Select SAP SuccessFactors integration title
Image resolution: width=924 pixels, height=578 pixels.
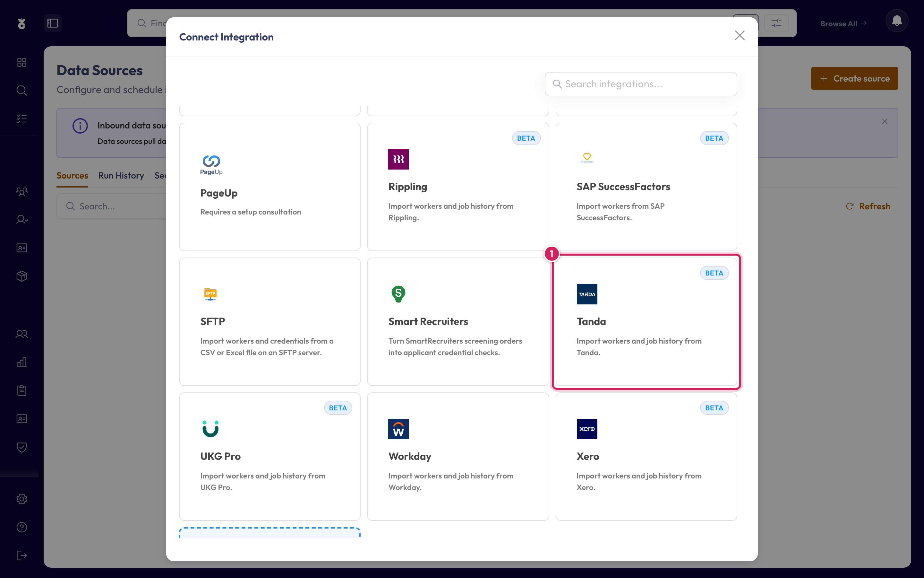[623, 187]
